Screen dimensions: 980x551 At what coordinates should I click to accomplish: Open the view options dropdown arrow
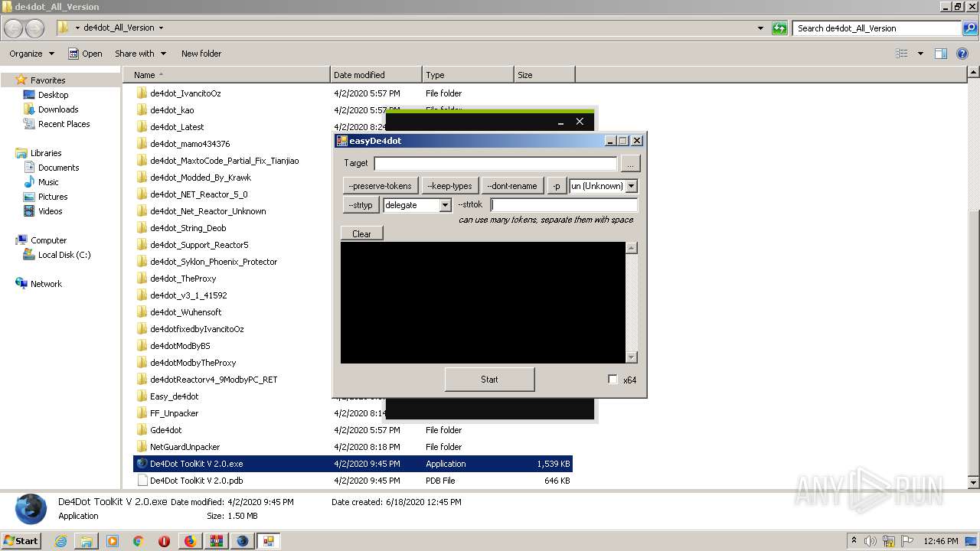click(920, 54)
